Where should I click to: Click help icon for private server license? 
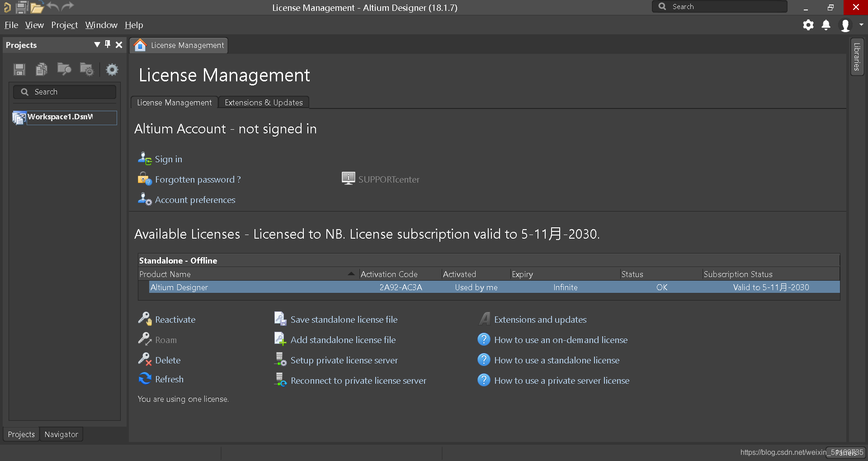(484, 380)
